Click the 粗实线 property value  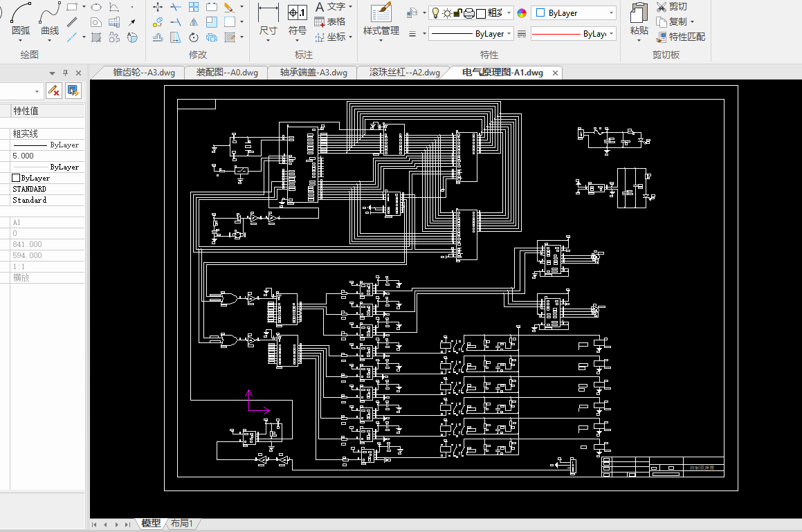(x=47, y=134)
